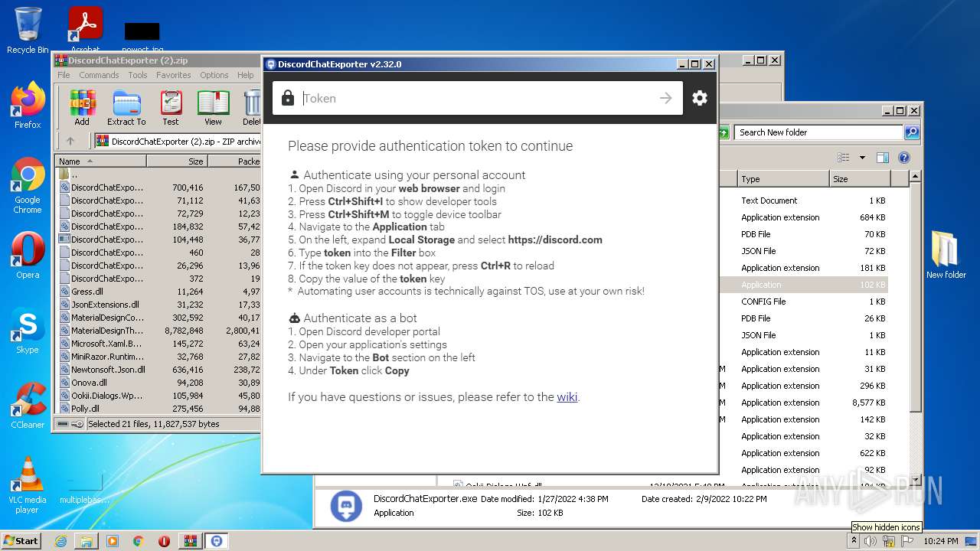Image resolution: width=980 pixels, height=551 pixels.
Task: Open Windows Media Player taskbar icon
Action: (x=113, y=541)
